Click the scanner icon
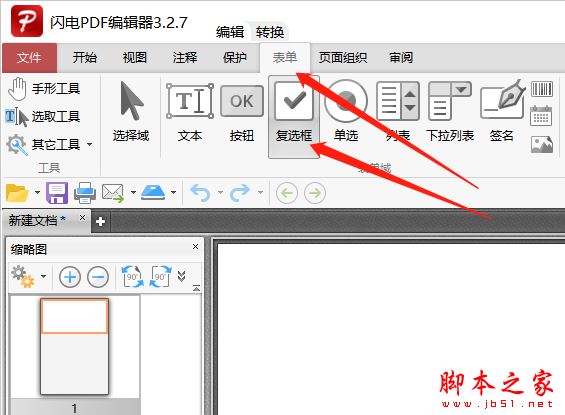This screenshot has width=565, height=415. point(153,192)
